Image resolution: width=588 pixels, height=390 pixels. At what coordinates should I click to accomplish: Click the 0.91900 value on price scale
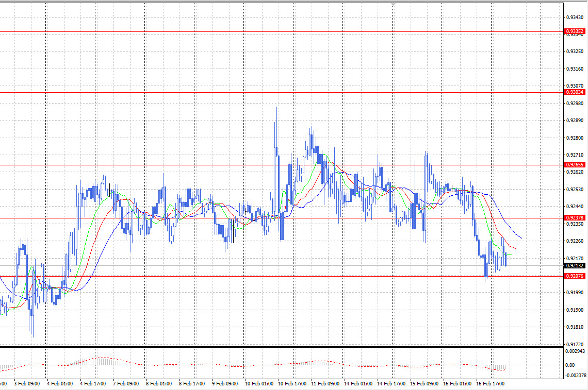click(x=575, y=310)
